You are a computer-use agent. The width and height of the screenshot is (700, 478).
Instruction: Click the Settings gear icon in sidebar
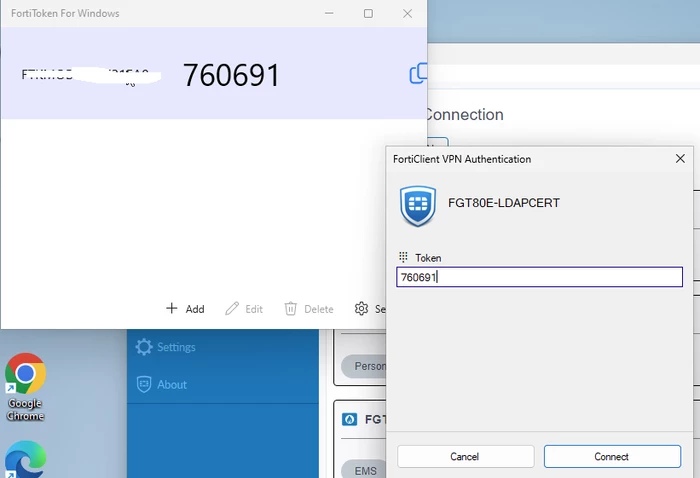[x=144, y=347]
